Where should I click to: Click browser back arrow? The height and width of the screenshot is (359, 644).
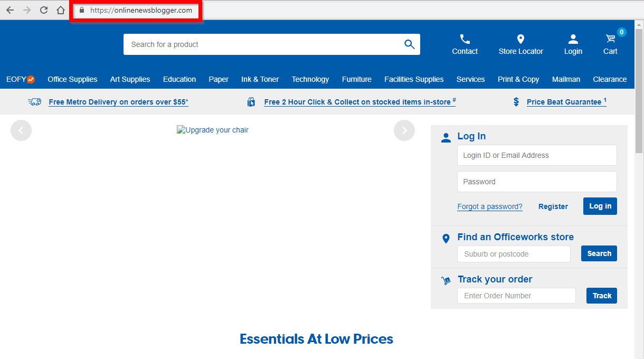coord(10,10)
